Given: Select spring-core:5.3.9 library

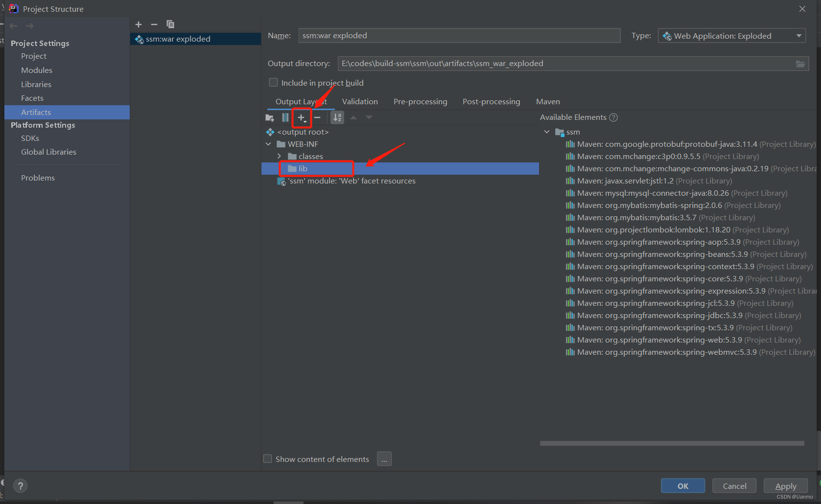Looking at the screenshot, I should point(684,279).
